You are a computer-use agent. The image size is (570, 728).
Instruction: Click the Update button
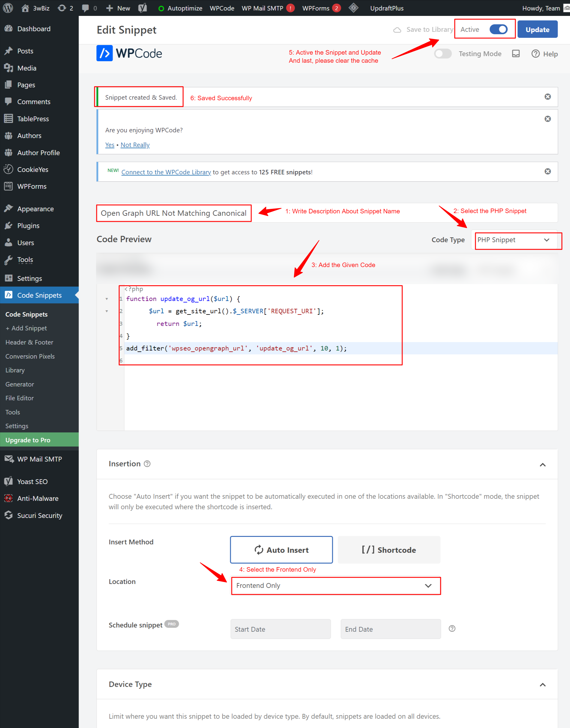[537, 29]
